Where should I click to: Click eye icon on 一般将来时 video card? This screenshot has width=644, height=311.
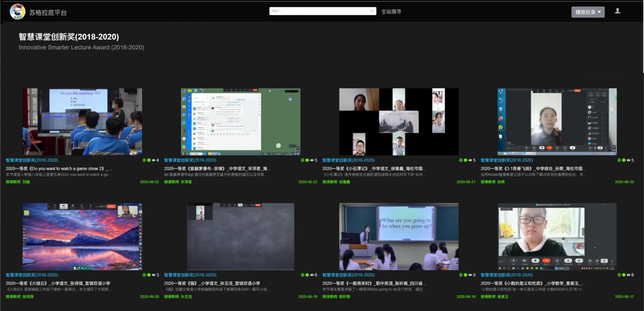pyautogui.click(x=470, y=275)
